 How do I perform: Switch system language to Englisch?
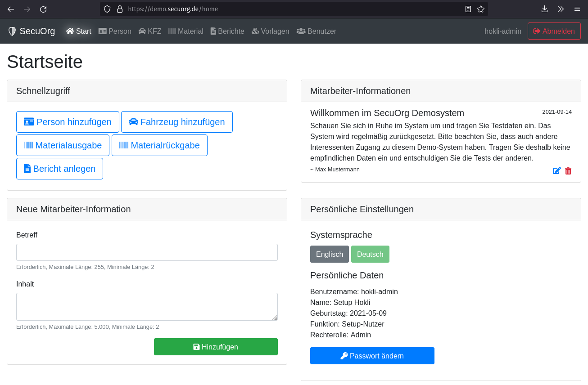pos(330,254)
